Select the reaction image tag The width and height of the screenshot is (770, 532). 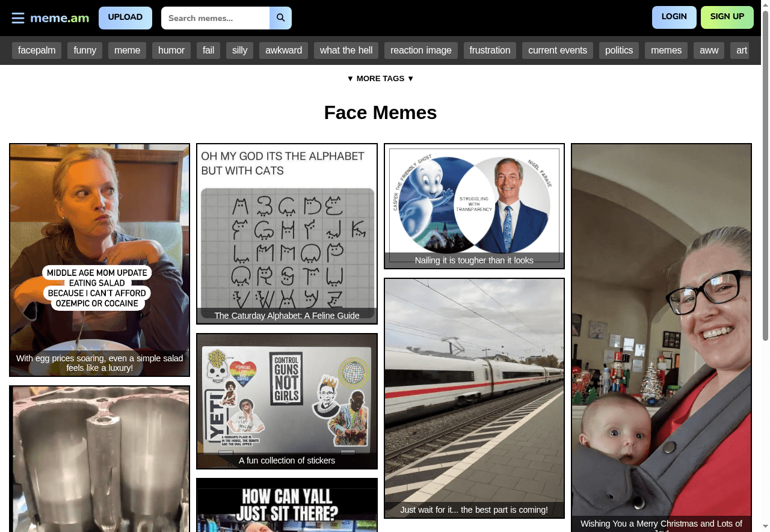pyautogui.click(x=420, y=50)
